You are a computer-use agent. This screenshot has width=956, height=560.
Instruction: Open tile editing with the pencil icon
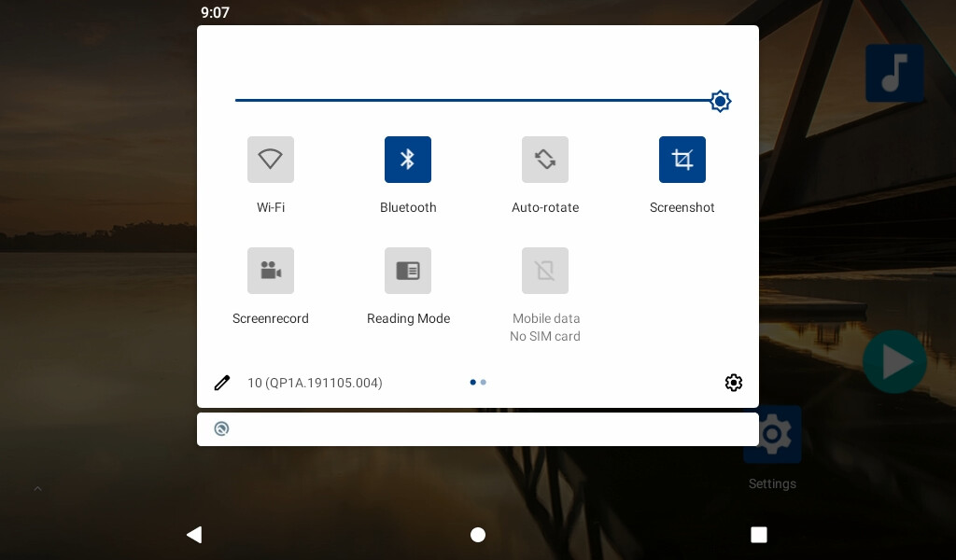(x=222, y=383)
